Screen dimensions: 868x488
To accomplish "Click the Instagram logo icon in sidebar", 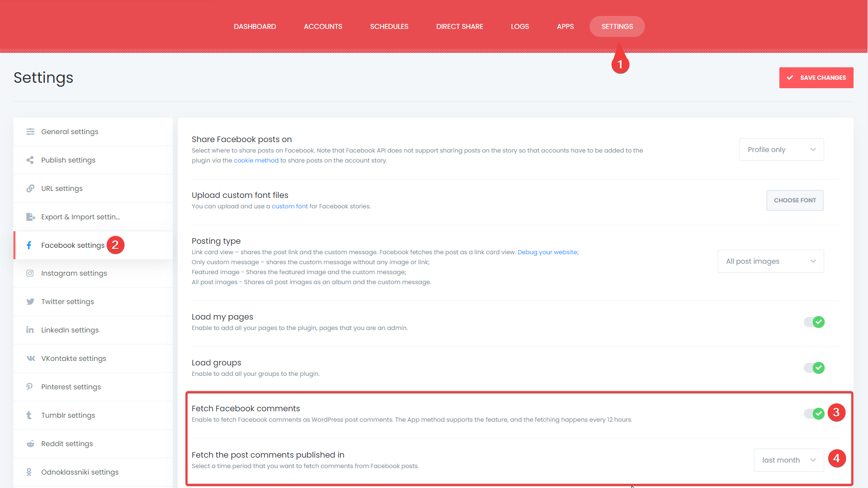I will (x=30, y=273).
